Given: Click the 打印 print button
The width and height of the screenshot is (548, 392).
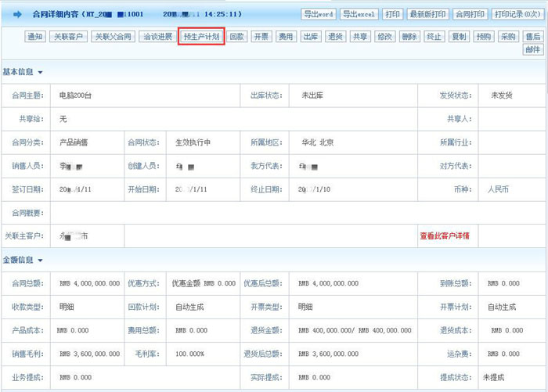Looking at the screenshot, I should (393, 14).
